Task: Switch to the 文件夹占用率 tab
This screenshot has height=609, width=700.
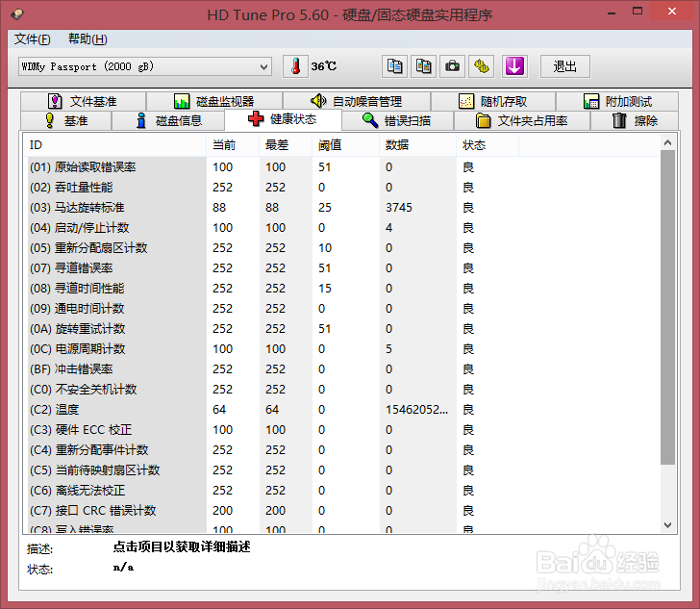Action: click(x=522, y=120)
